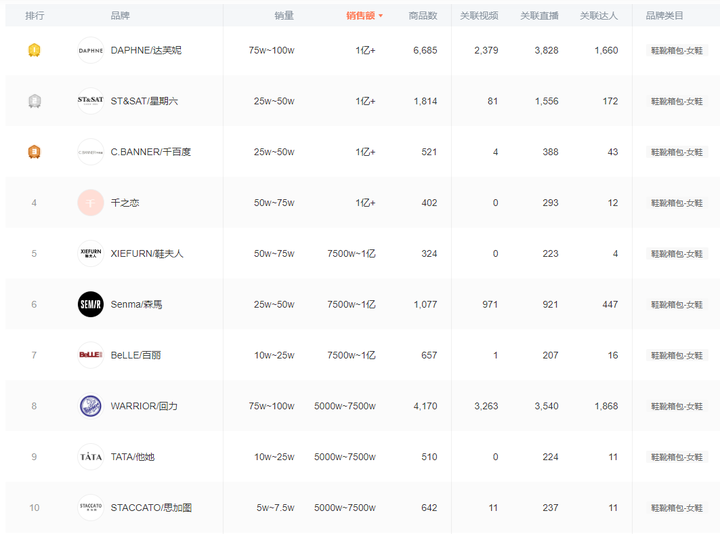Select the Senma related influencers 447
Image resolution: width=720 pixels, height=534 pixels.
[x=610, y=304]
